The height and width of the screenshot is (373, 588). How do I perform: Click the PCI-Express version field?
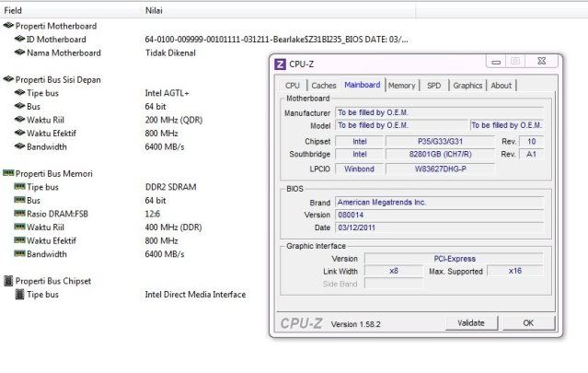(454, 259)
